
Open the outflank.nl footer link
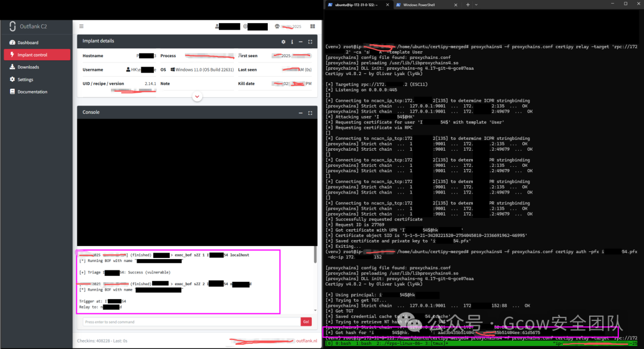tap(306, 341)
